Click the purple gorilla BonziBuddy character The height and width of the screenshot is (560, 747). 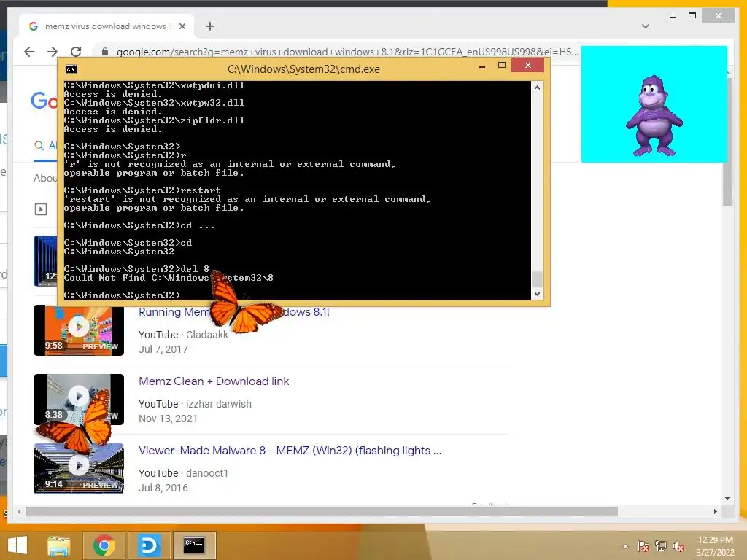(654, 116)
